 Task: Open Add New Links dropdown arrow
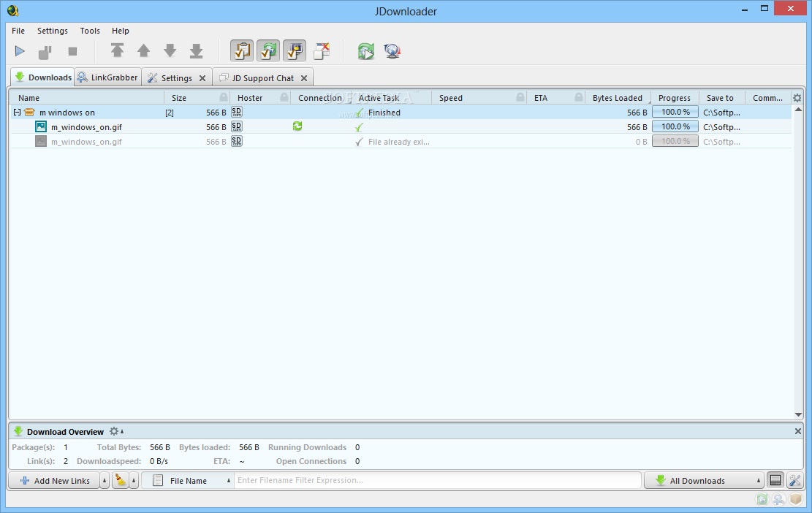104,480
